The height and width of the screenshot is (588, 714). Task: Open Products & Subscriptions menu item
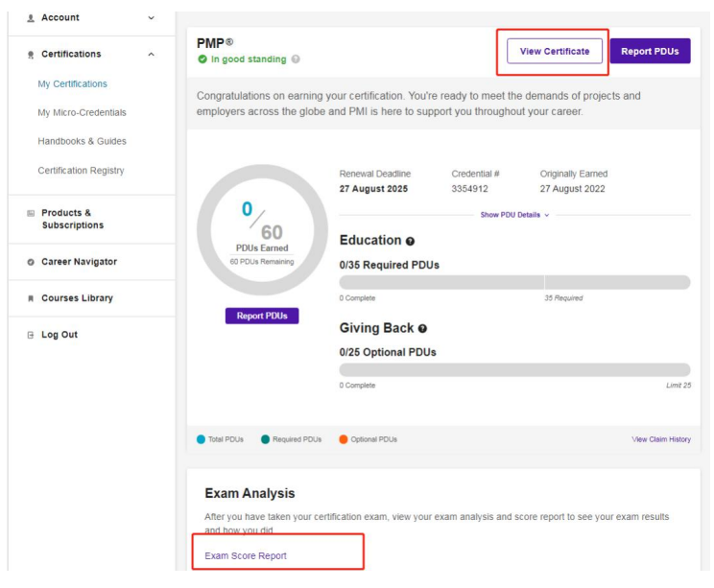click(x=72, y=219)
